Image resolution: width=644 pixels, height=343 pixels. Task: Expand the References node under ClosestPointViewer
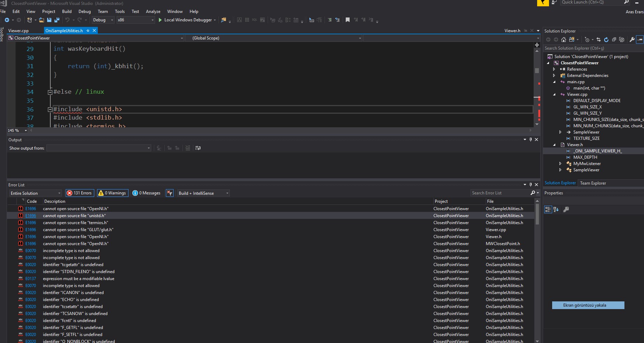tap(554, 69)
